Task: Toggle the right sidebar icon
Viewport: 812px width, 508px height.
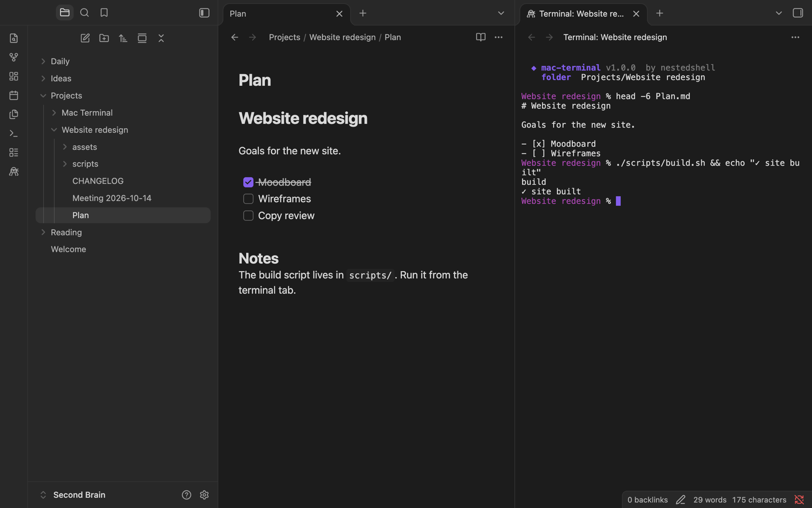Action: click(798, 13)
